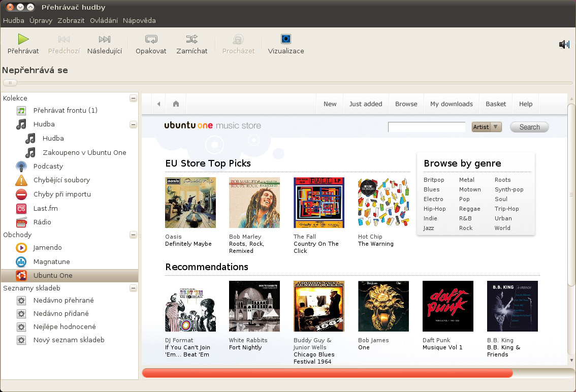Select the Přehrávat frontu queue icon
The image size is (576, 392).
click(x=21, y=111)
